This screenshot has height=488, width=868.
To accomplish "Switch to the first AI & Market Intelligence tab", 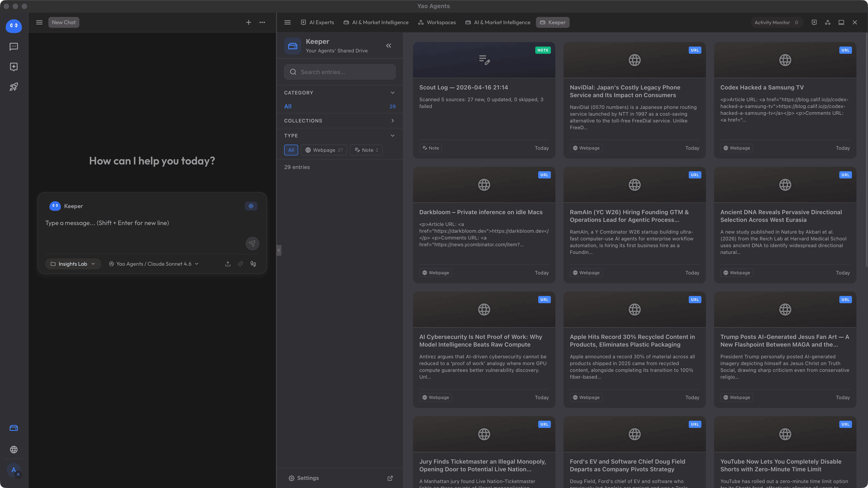I will pos(376,22).
